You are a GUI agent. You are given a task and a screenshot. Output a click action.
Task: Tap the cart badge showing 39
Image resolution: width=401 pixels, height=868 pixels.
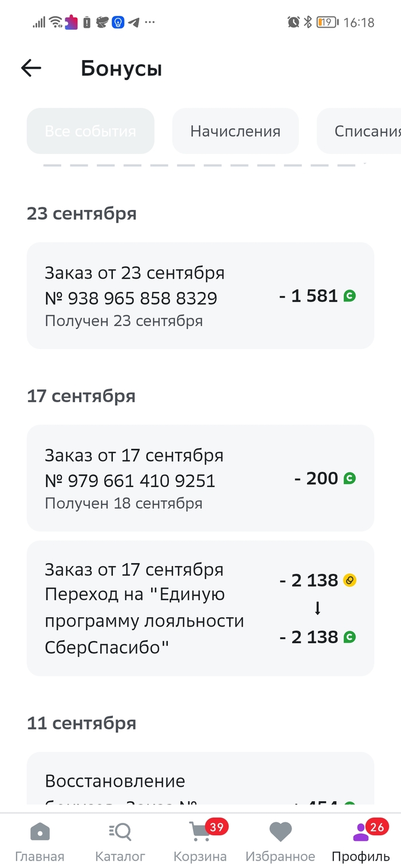[x=217, y=826]
